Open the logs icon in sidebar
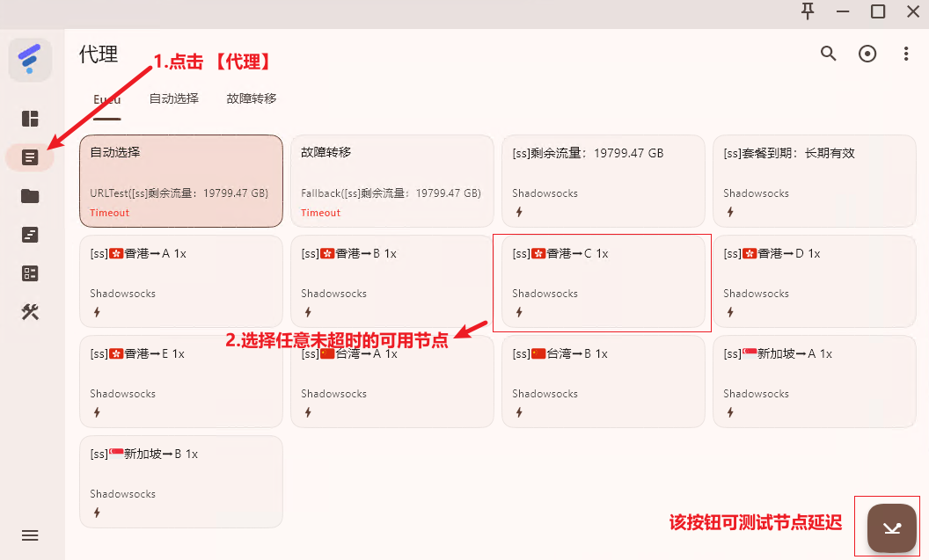The width and height of the screenshot is (929, 560). pyautogui.click(x=30, y=235)
